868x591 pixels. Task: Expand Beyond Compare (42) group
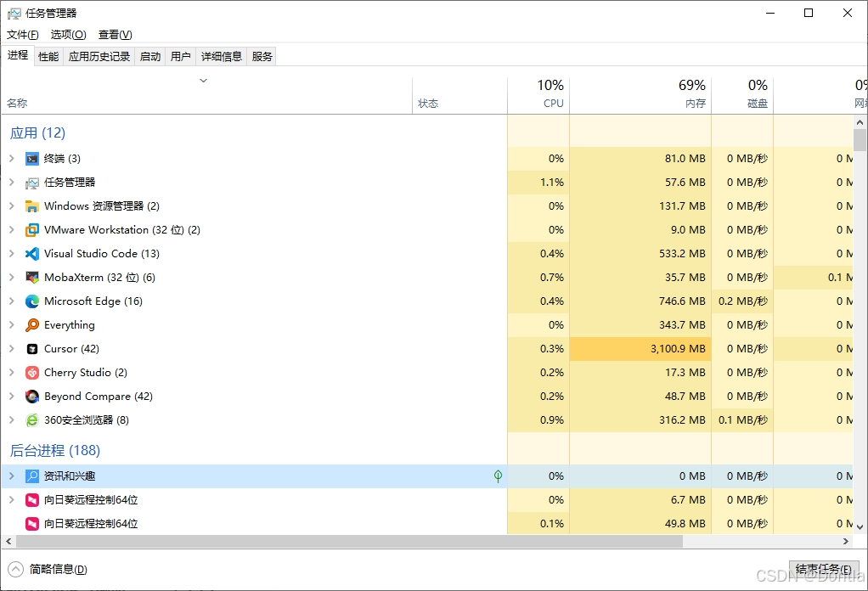point(12,397)
